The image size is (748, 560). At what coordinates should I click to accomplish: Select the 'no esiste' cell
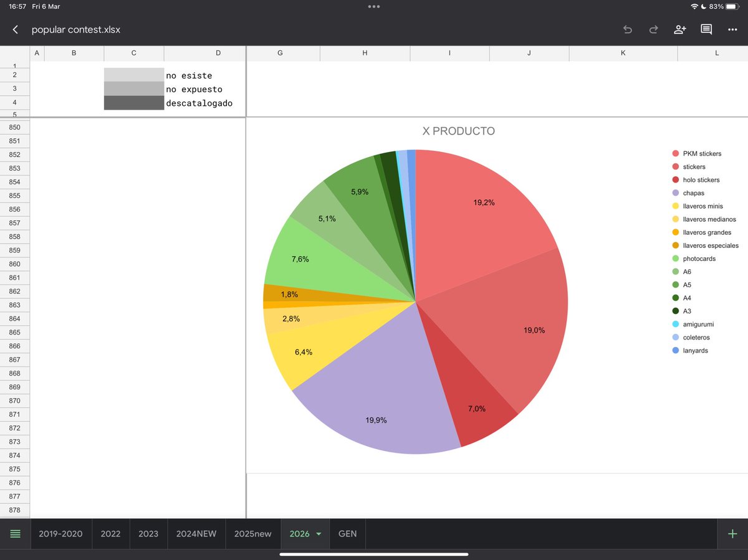pyautogui.click(x=205, y=75)
